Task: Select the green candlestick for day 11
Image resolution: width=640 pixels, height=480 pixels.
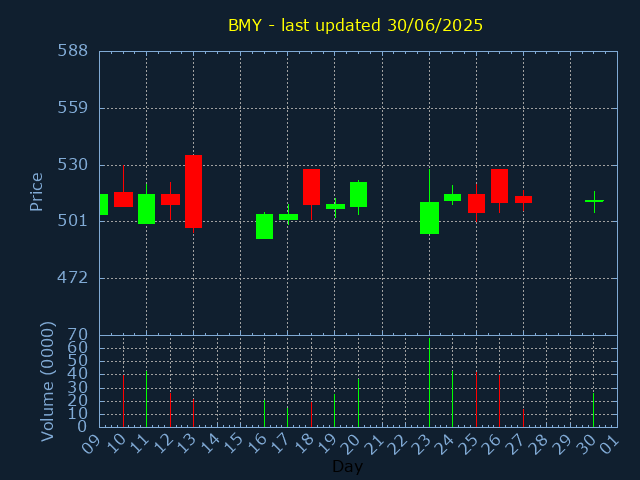Action: 147,209
